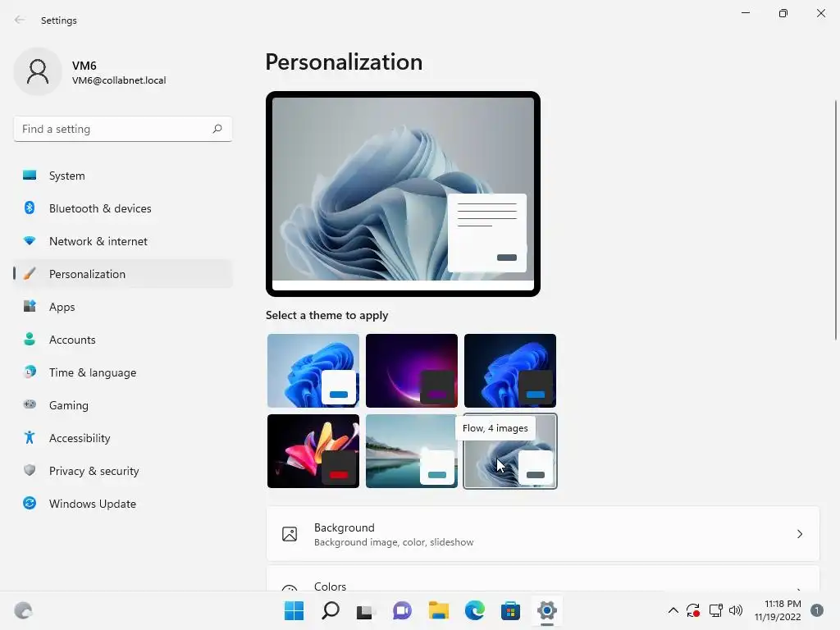Open File Explorer from taskbar

438,610
